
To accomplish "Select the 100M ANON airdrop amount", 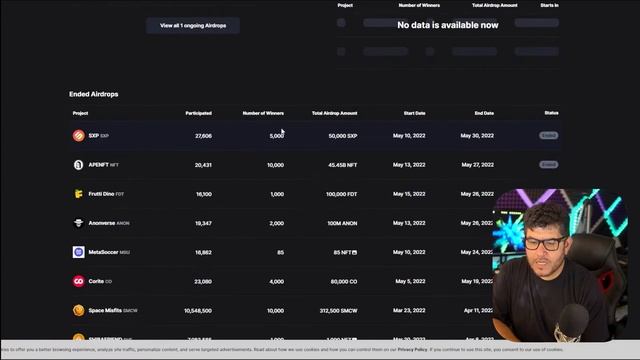I will click(x=342, y=223).
